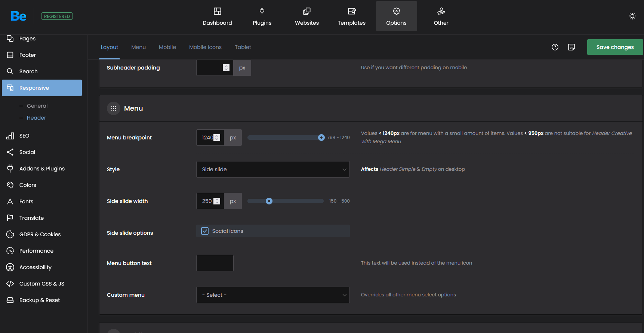Open the Templates section
The width and height of the screenshot is (644, 333).
coord(352,16)
